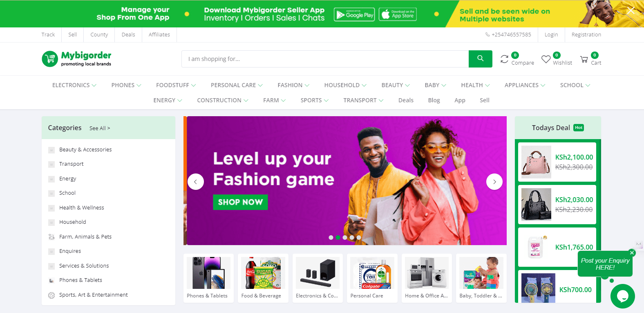Click the Mybigorder logo
This screenshot has width=644, height=313.
pyautogui.click(x=76, y=59)
